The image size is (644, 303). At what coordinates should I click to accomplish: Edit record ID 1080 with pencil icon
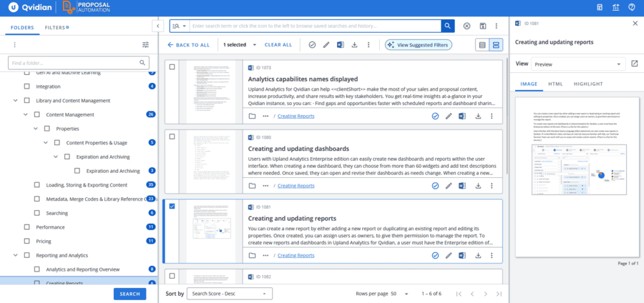(449, 186)
